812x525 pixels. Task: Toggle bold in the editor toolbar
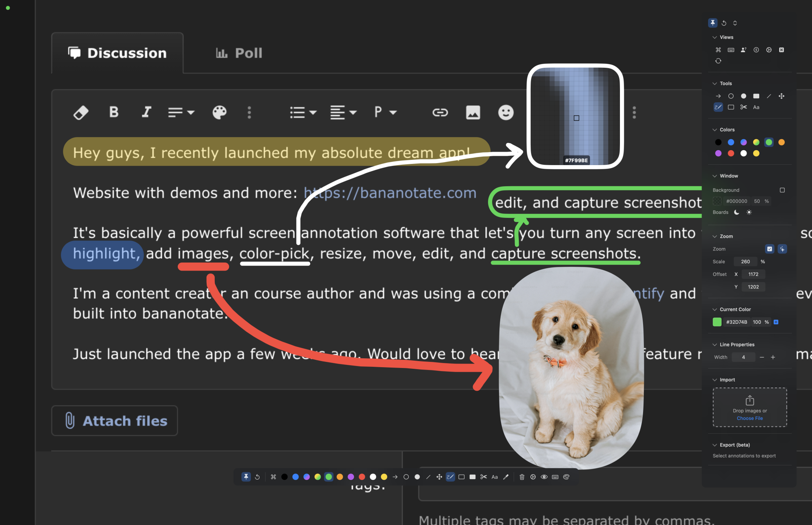114,112
